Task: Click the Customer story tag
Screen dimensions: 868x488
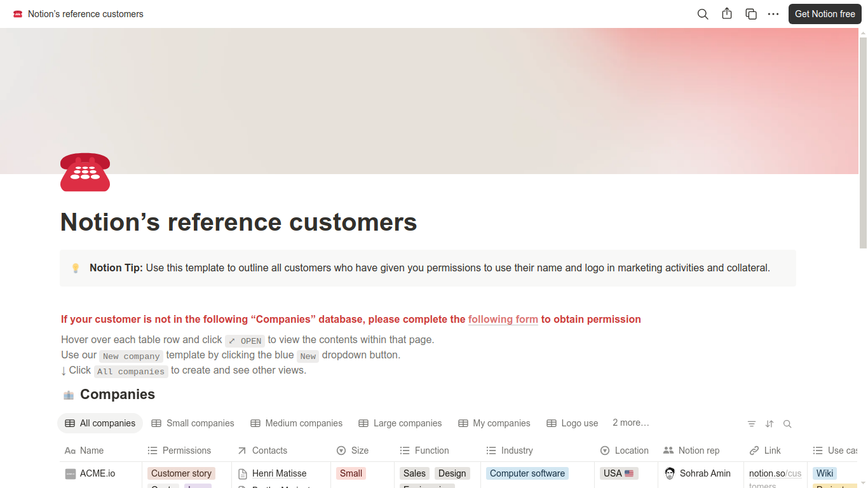Action: [x=181, y=473]
